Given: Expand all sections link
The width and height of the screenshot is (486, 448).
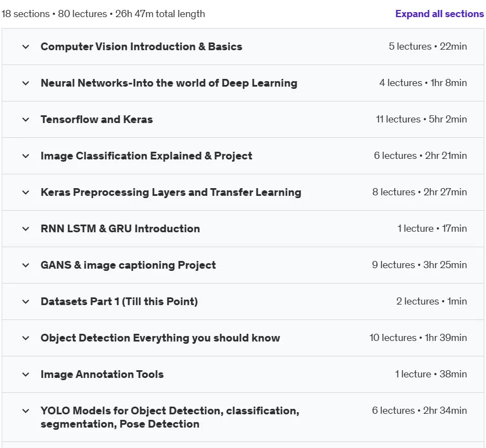Looking at the screenshot, I should coord(439,14).
